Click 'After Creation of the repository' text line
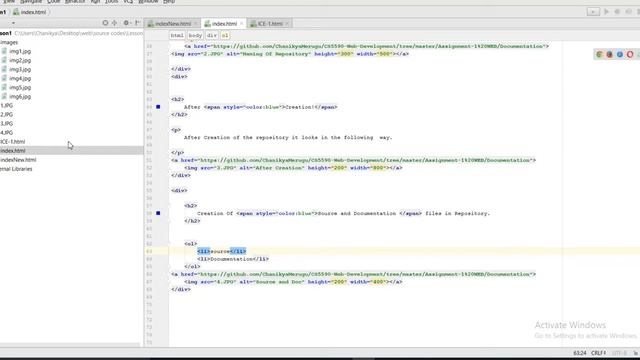The height and width of the screenshot is (360, 640). (x=288, y=138)
